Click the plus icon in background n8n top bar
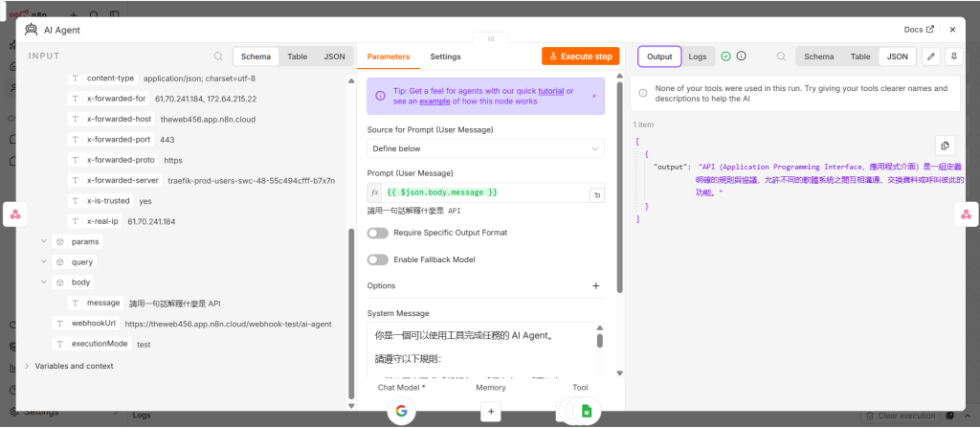 click(73, 13)
